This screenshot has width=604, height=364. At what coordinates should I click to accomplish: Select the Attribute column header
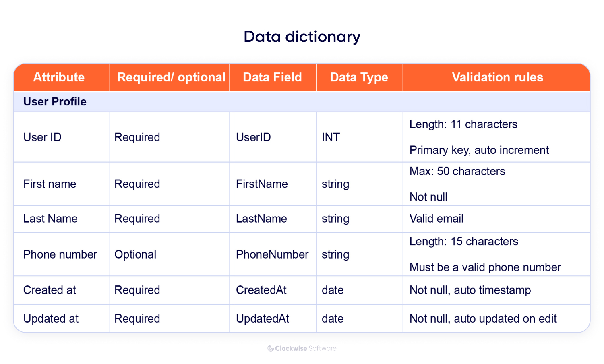59,77
